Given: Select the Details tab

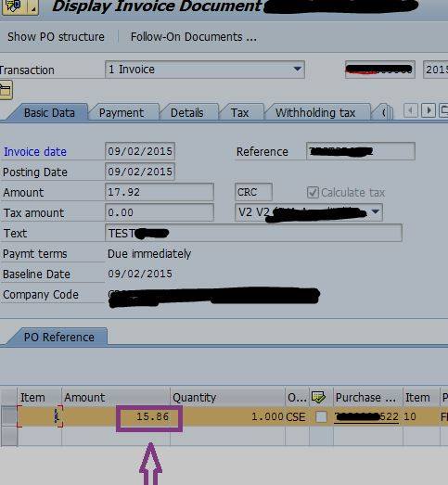Looking at the screenshot, I should coord(186,112).
